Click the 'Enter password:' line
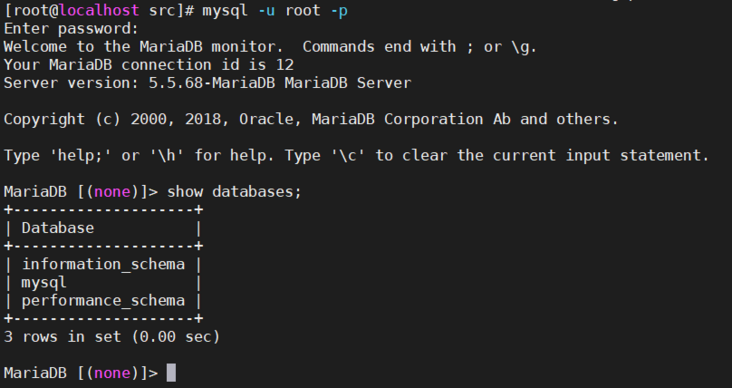The width and height of the screenshot is (732, 388). coord(71,28)
